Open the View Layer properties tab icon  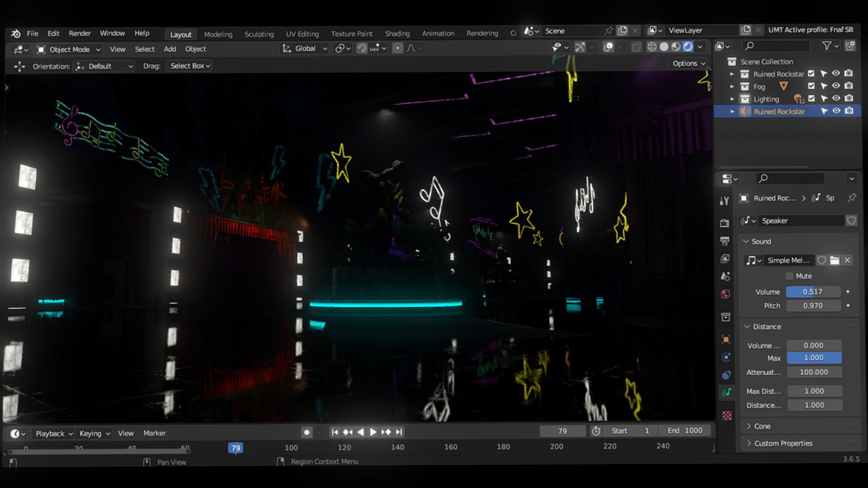pos(725,258)
